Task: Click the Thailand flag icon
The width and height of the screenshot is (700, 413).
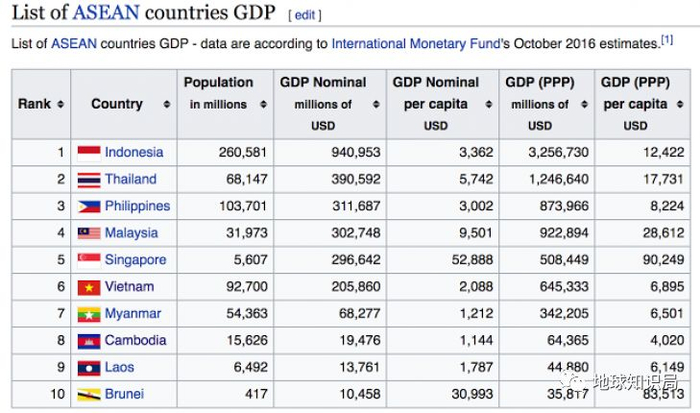Action: coord(89,180)
